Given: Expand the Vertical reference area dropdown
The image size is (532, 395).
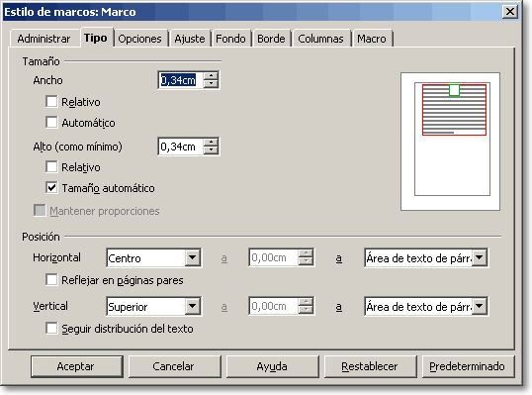Looking at the screenshot, I should [x=480, y=307].
